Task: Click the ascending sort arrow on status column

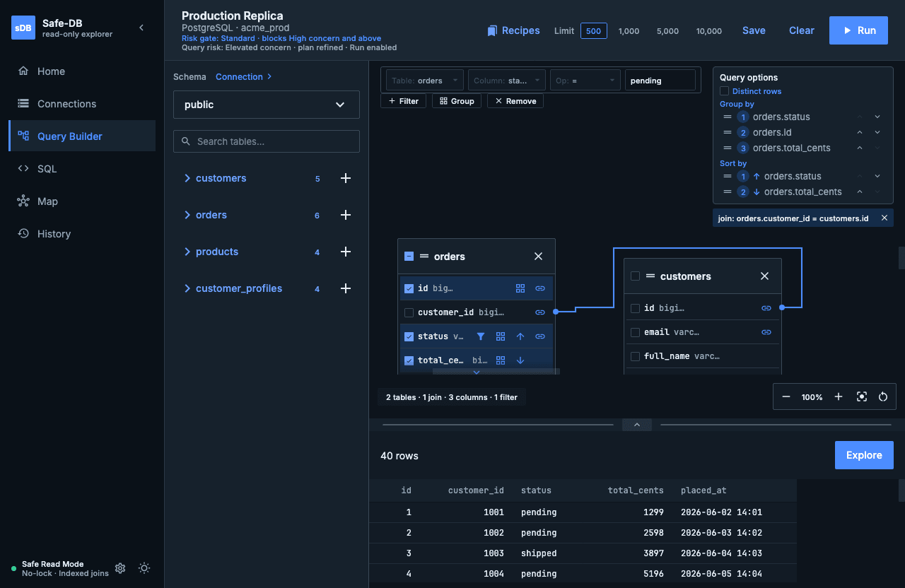Action: [520, 336]
